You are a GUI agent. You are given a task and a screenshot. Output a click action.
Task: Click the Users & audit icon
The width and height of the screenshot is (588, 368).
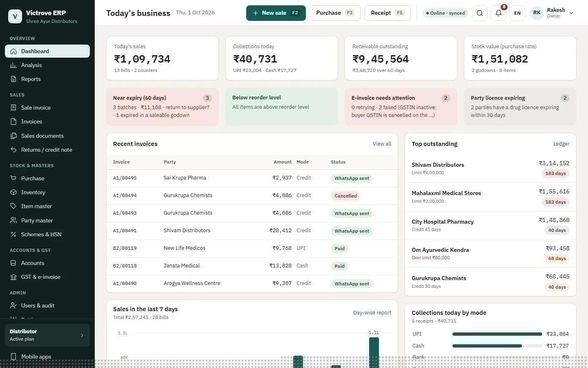[13, 305]
